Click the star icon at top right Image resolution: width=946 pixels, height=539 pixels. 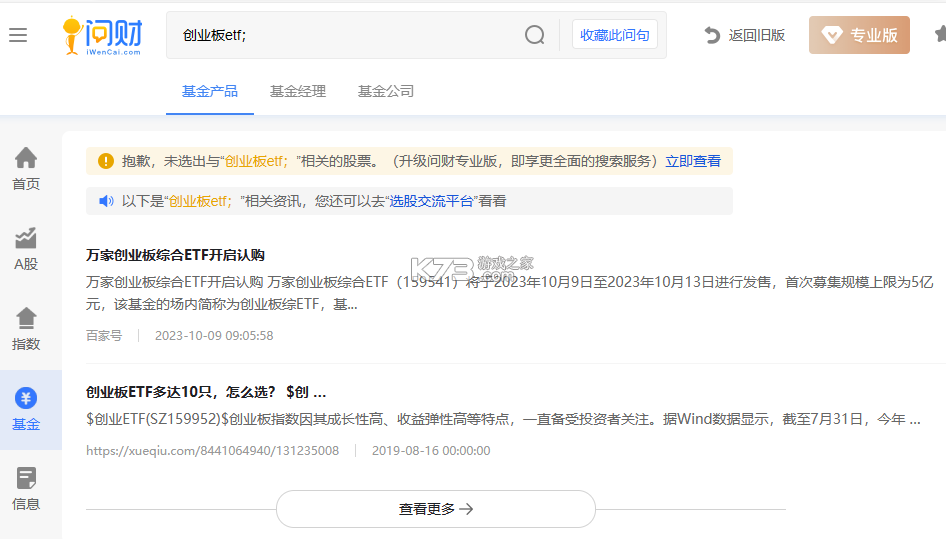pos(941,34)
